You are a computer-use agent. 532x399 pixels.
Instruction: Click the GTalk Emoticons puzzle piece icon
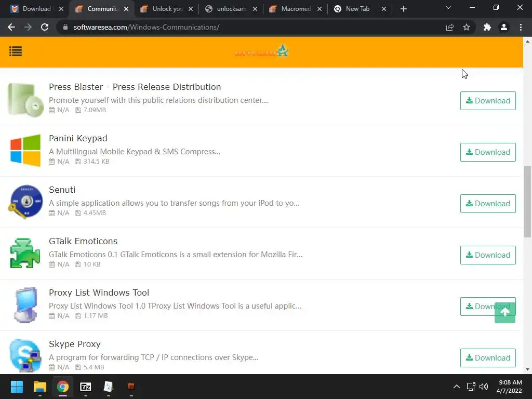[x=25, y=253]
